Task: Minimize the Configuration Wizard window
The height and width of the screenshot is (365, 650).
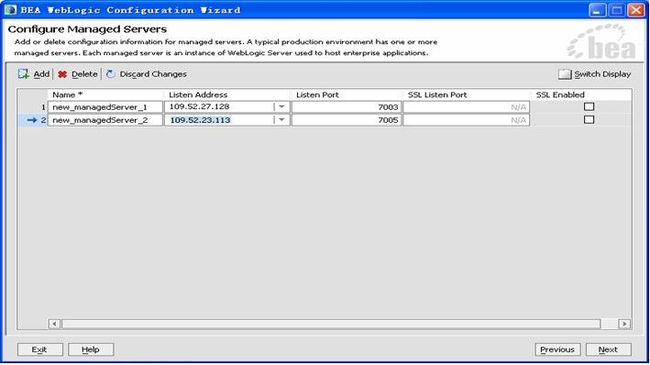Action: tap(597, 10)
